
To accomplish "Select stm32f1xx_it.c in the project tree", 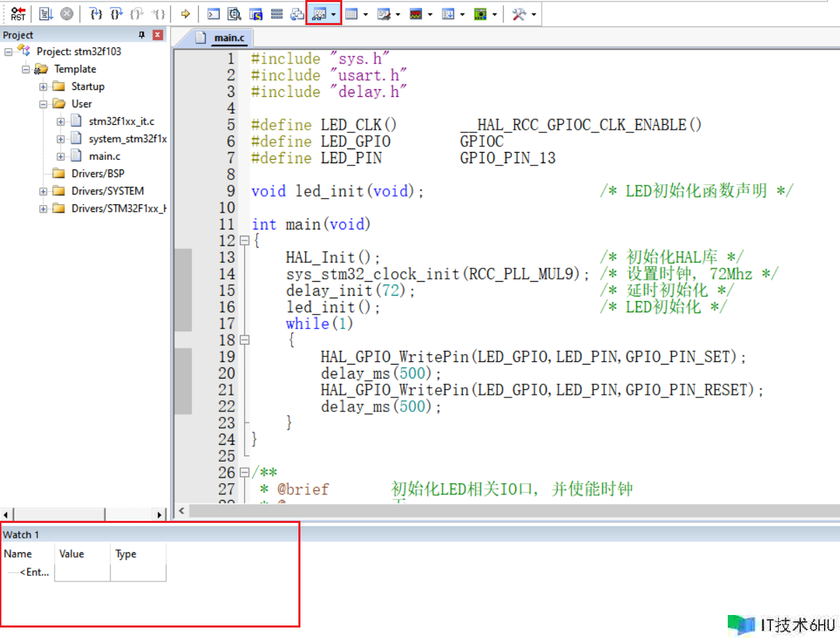I will click(x=121, y=121).
